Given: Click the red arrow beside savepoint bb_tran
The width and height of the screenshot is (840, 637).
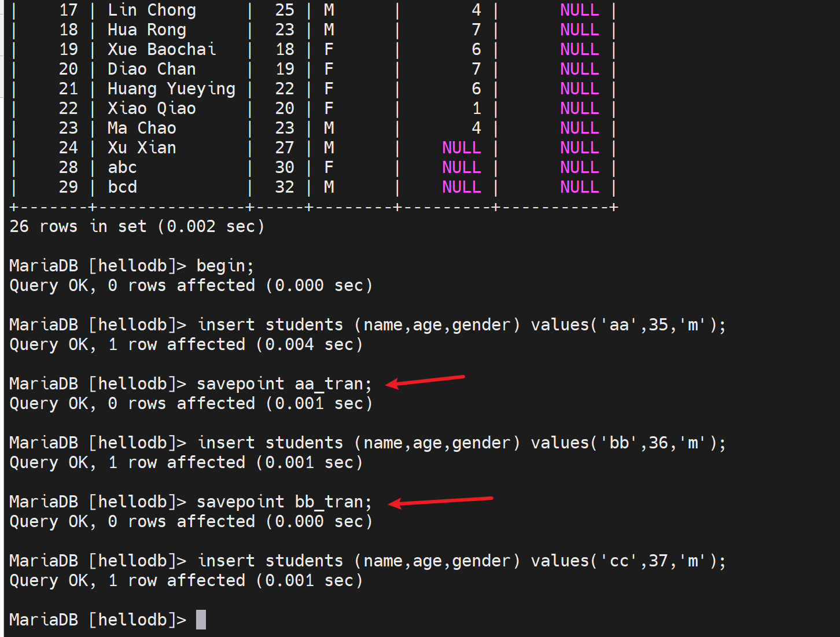Looking at the screenshot, I should (440, 500).
